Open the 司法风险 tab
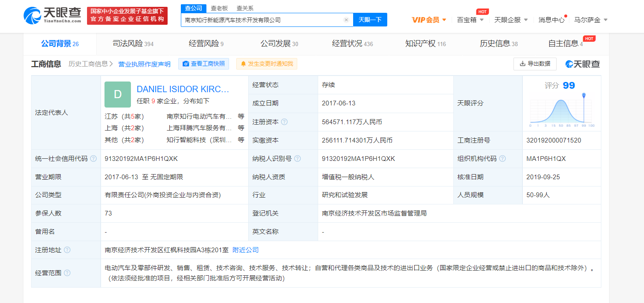The height and width of the screenshot is (303, 644). [x=133, y=44]
